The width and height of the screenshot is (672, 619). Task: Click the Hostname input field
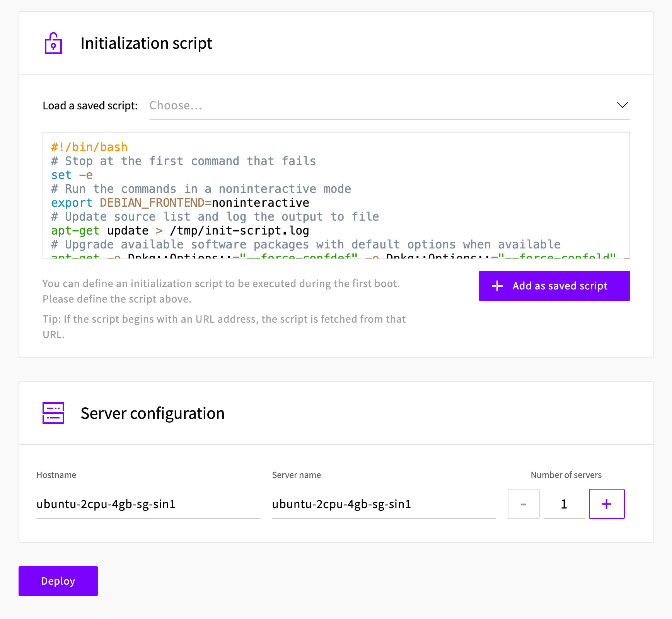point(148,504)
